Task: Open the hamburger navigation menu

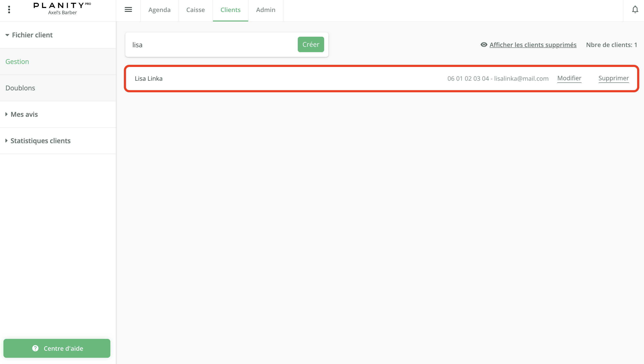Action: pyautogui.click(x=128, y=9)
